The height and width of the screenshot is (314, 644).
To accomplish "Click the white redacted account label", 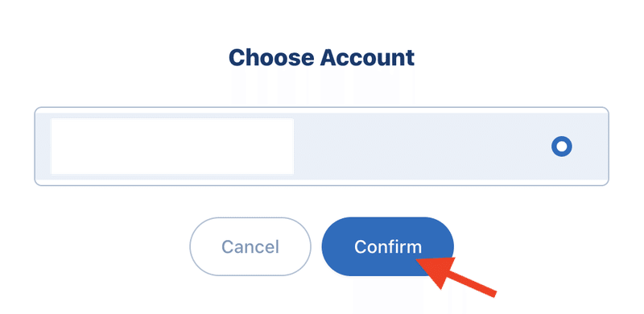I will 172,147.
